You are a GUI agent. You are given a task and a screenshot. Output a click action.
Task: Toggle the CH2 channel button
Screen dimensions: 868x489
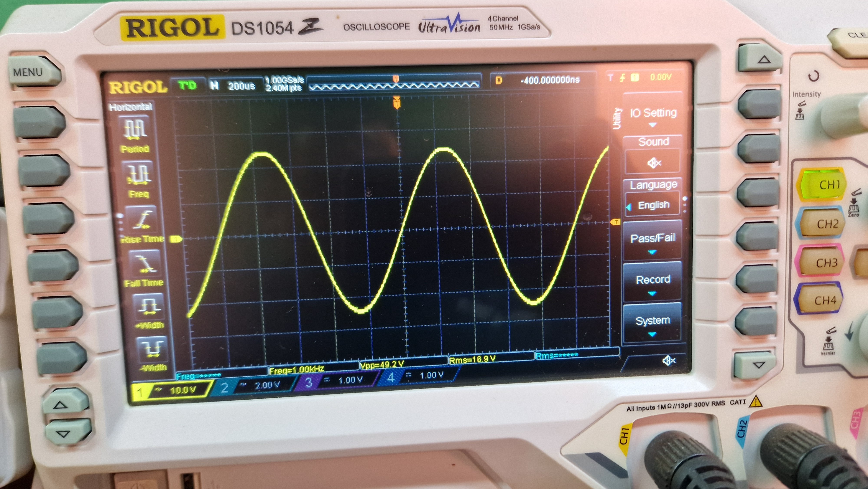821,224
